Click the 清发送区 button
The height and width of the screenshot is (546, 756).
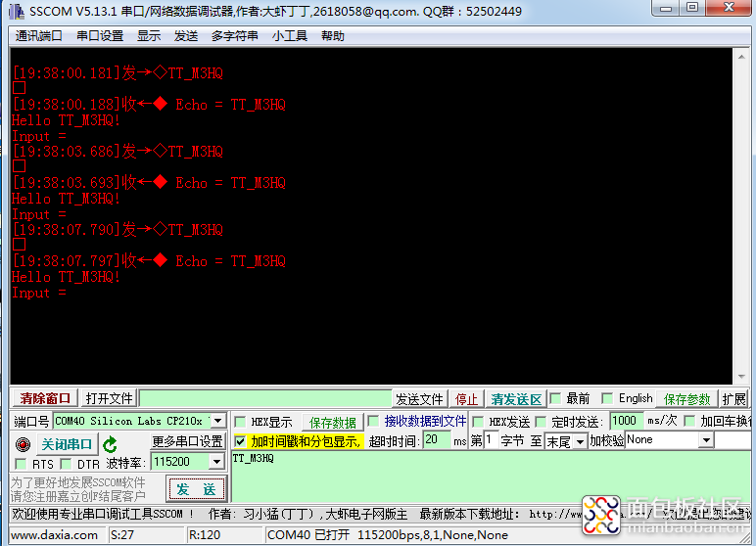pos(516,399)
